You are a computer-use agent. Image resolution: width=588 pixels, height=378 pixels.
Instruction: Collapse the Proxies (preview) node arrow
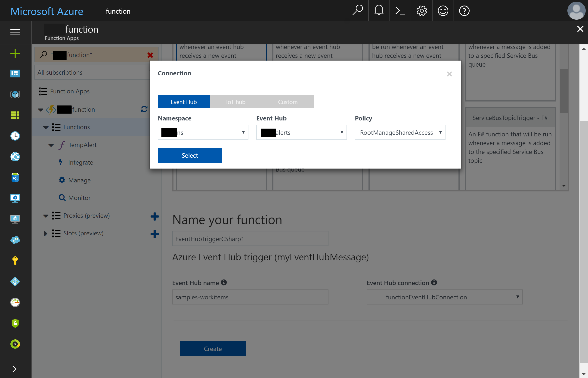click(x=46, y=216)
